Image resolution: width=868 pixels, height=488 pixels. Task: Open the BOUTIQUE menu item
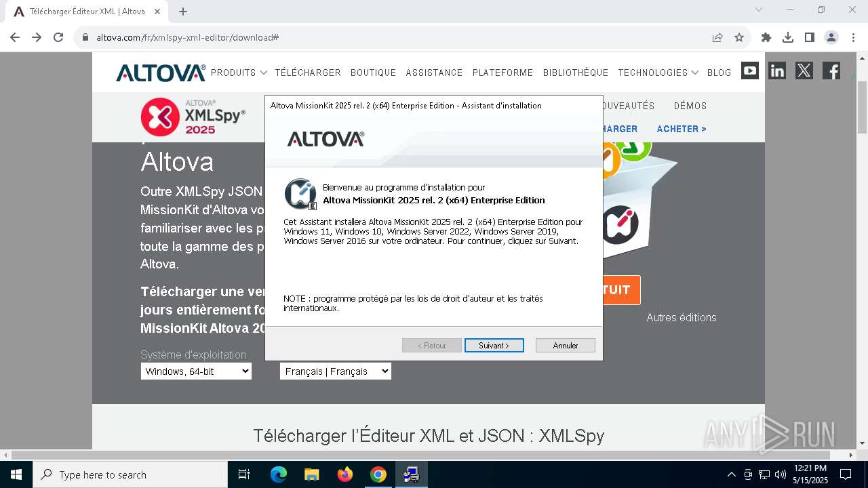(x=373, y=73)
